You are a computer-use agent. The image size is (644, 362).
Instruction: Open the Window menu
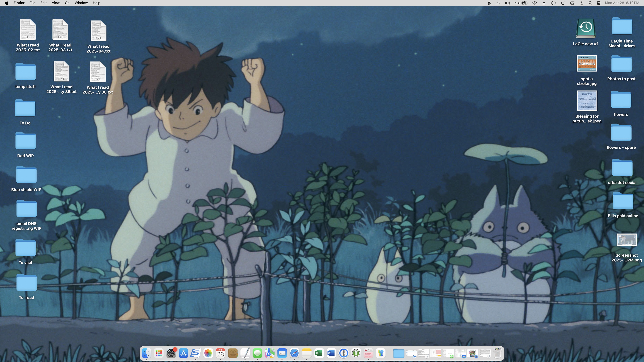coord(81,3)
